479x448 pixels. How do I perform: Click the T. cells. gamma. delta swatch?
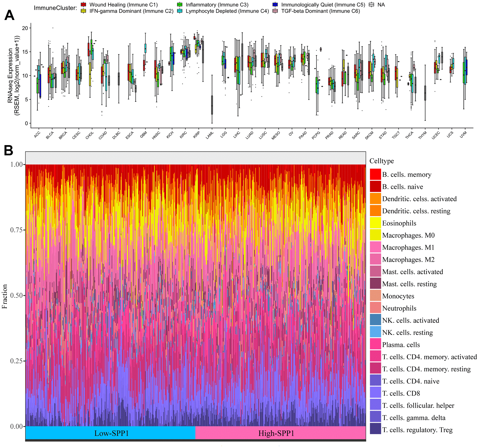click(375, 417)
